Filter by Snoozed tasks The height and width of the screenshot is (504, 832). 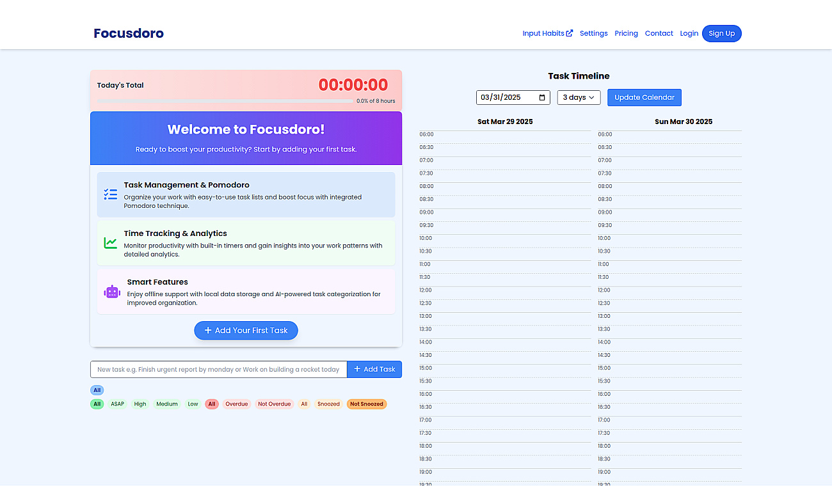pos(329,404)
